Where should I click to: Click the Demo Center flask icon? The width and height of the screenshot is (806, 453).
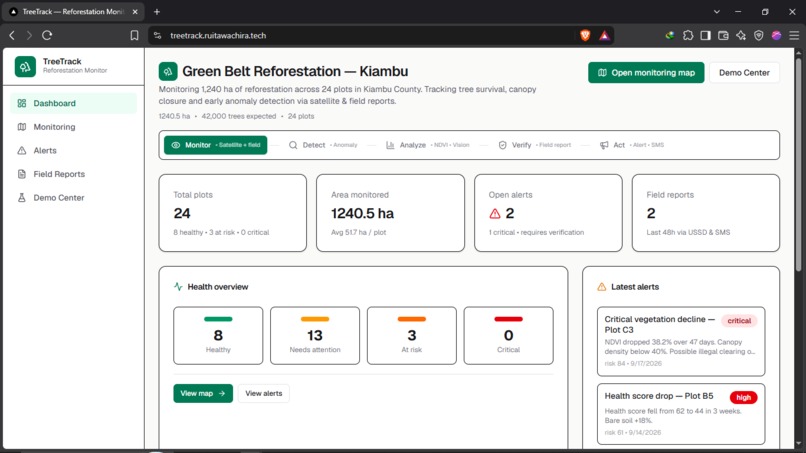tap(22, 197)
